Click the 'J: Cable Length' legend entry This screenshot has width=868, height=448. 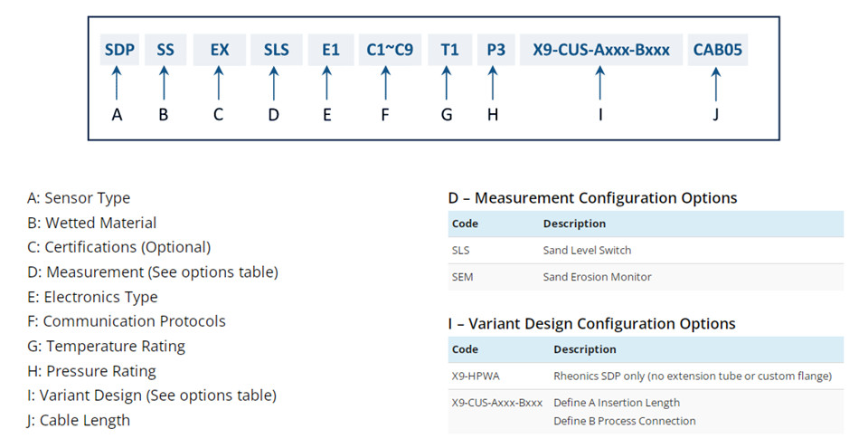pyautogui.click(x=79, y=420)
